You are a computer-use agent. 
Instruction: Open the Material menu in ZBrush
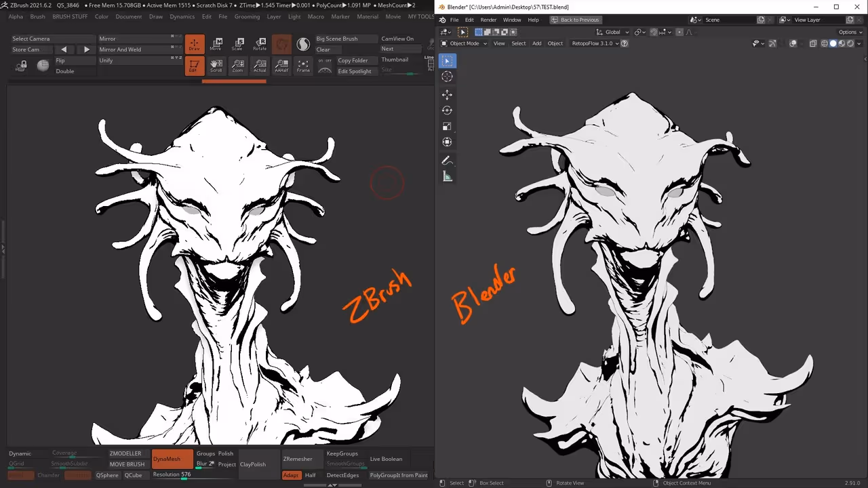coord(368,16)
